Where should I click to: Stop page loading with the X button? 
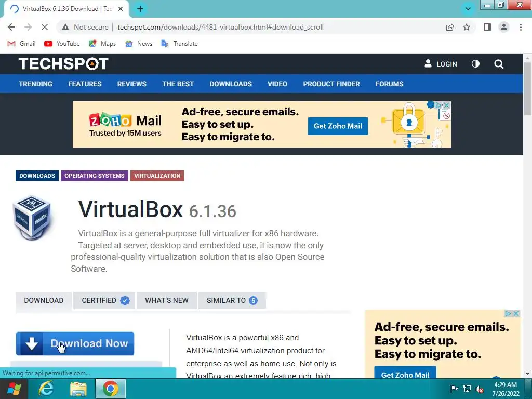pos(45,27)
